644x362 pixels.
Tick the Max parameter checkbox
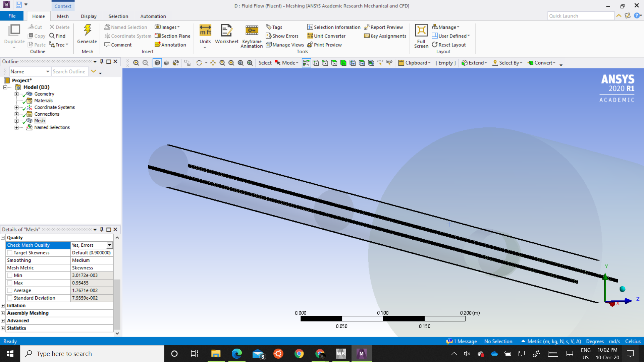pyautogui.click(x=10, y=283)
